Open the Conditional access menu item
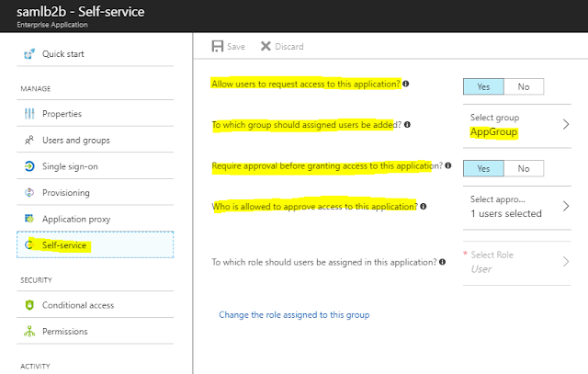 [x=77, y=305]
